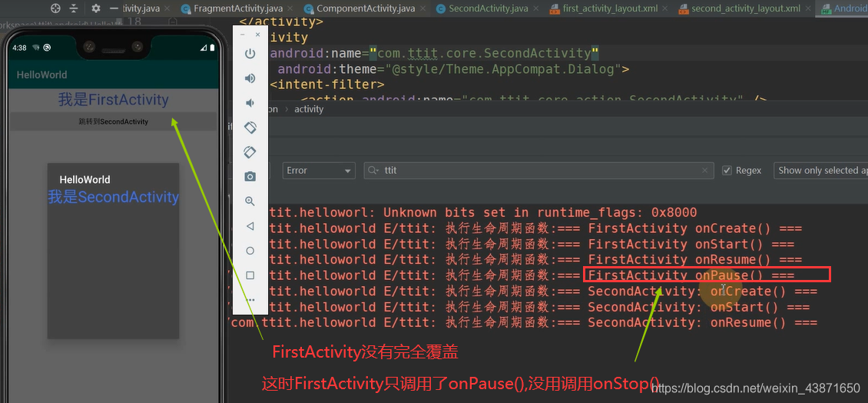Close the second_activity_layout.xml tab

(809, 9)
